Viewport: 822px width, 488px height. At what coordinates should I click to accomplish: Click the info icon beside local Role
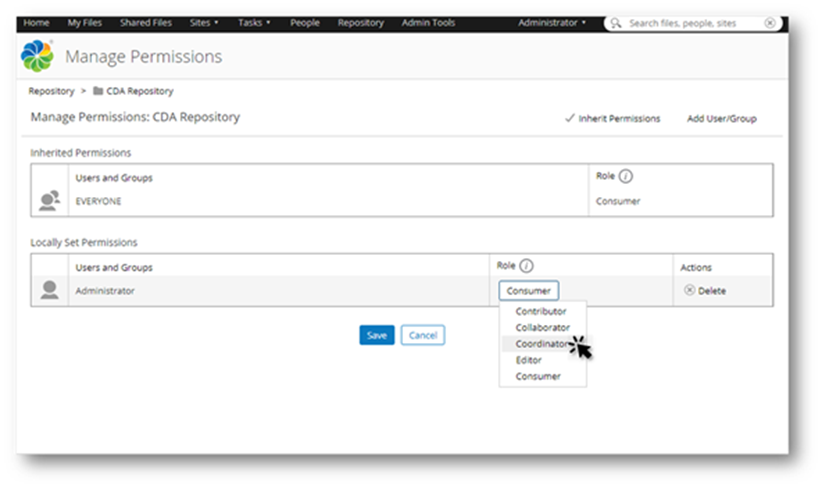coord(526,266)
